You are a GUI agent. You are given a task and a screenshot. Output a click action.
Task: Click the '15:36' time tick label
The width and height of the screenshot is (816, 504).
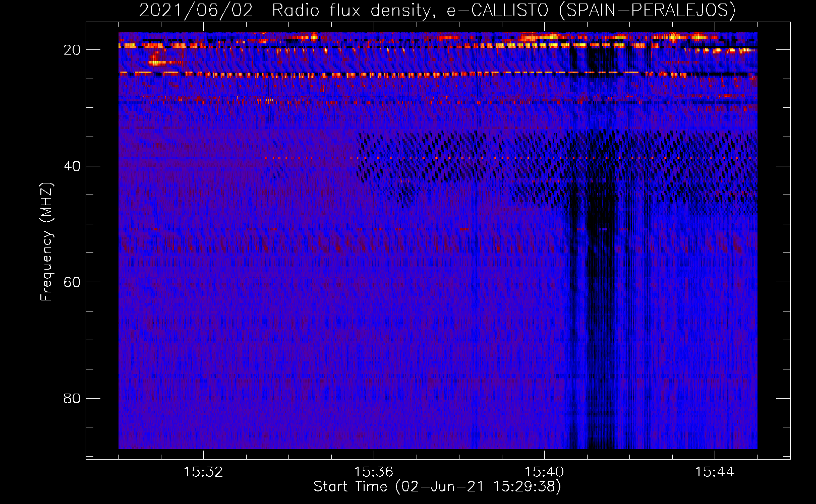coord(374,472)
